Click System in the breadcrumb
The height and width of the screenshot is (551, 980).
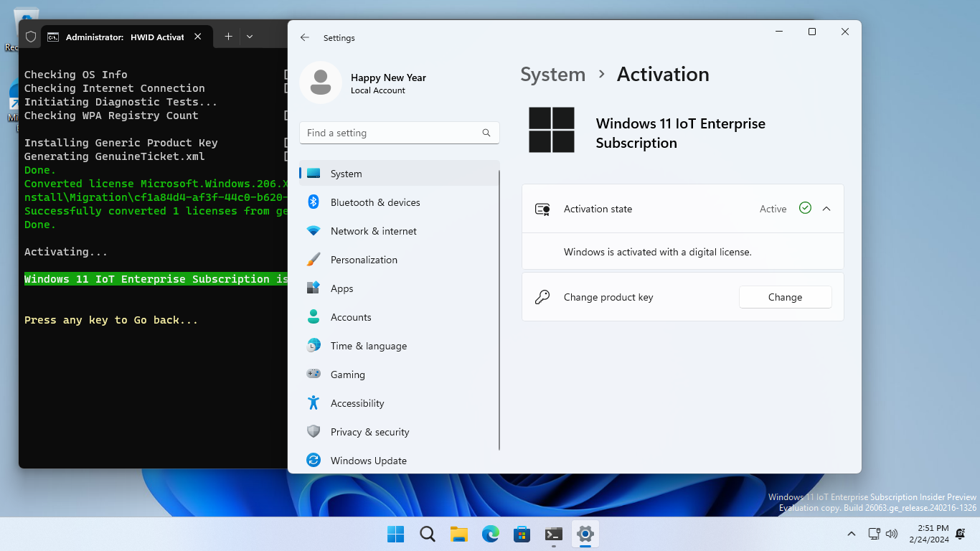click(552, 75)
